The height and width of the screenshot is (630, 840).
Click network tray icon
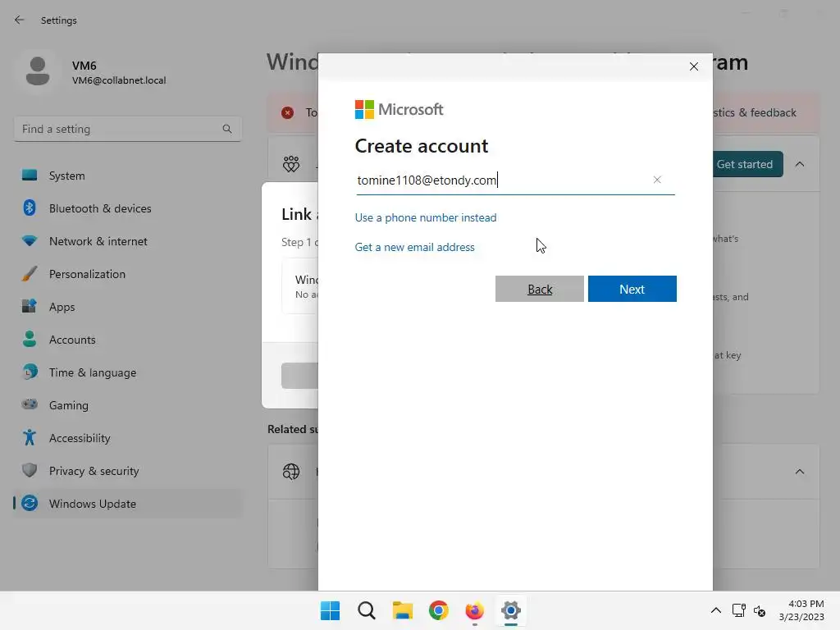pos(739,610)
